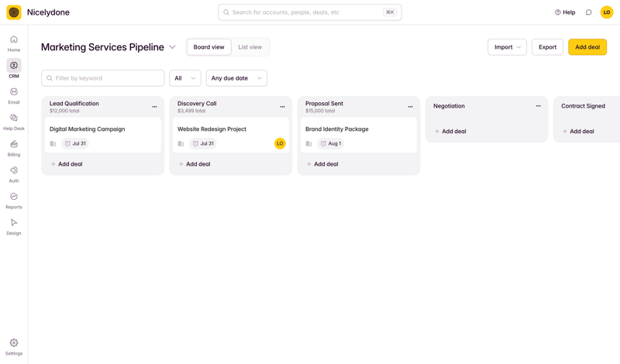Expand the Marketing Services Pipeline selector
The width and height of the screenshot is (620, 364).
pyautogui.click(x=172, y=47)
